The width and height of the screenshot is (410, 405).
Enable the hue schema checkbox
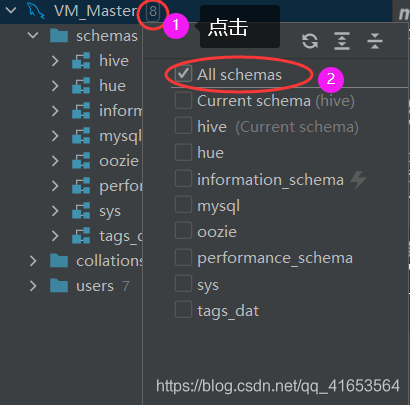[x=183, y=153]
